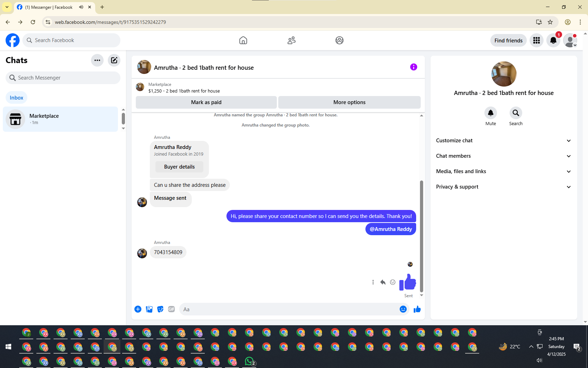
Task: Mute this conversation with bell icon
Action: (491, 113)
